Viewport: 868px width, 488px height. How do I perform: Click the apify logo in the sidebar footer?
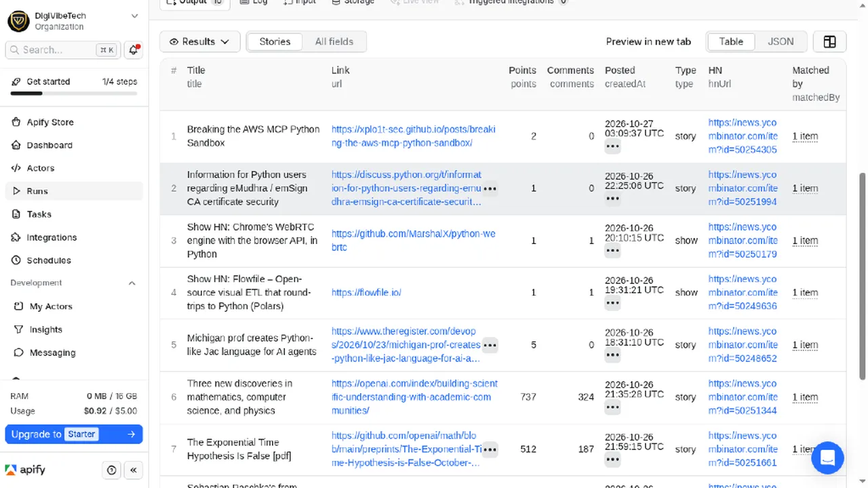[x=25, y=470]
